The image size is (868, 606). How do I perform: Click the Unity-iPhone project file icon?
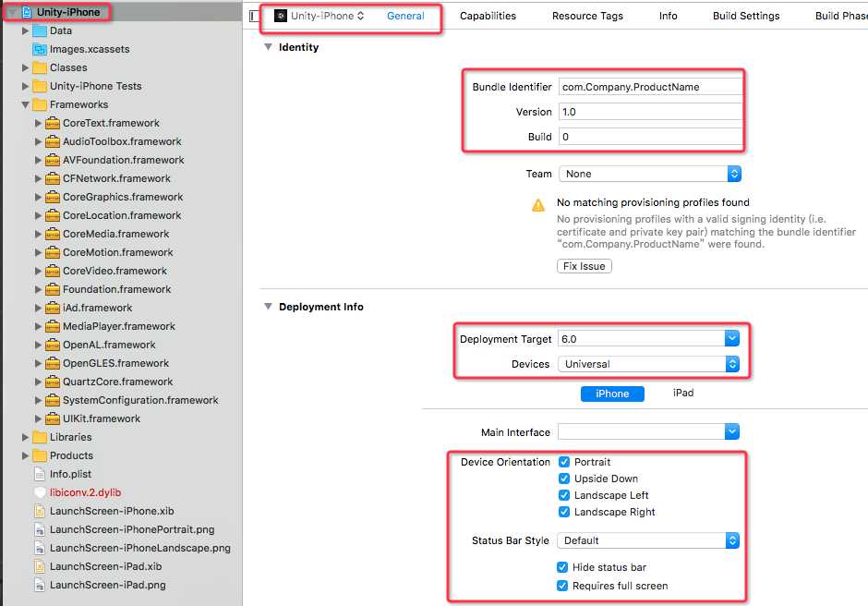[26, 12]
